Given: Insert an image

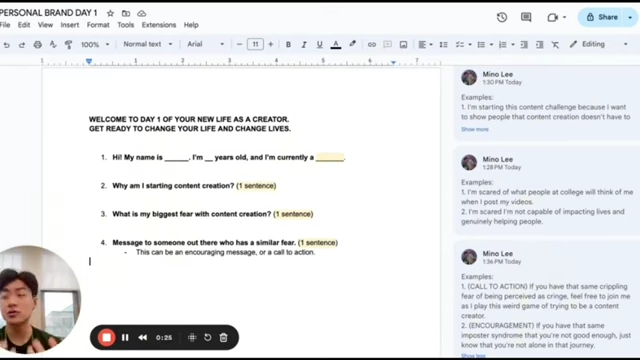Looking at the screenshot, I should [x=403, y=44].
